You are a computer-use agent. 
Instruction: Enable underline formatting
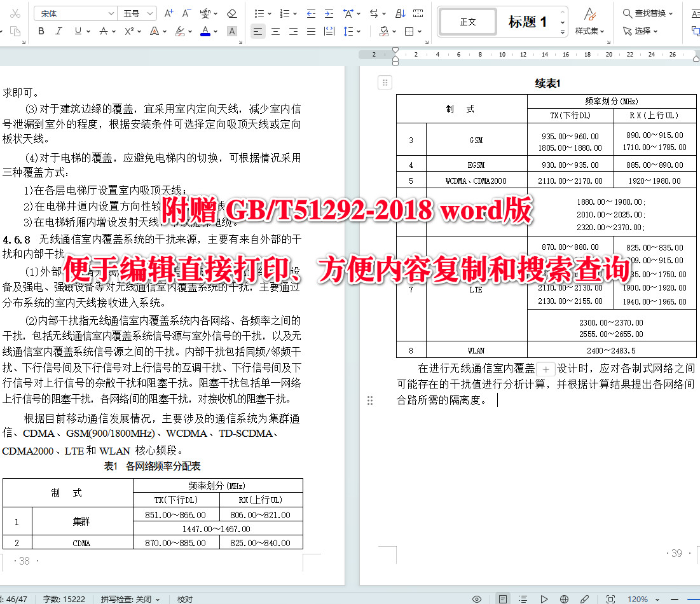[x=77, y=31]
